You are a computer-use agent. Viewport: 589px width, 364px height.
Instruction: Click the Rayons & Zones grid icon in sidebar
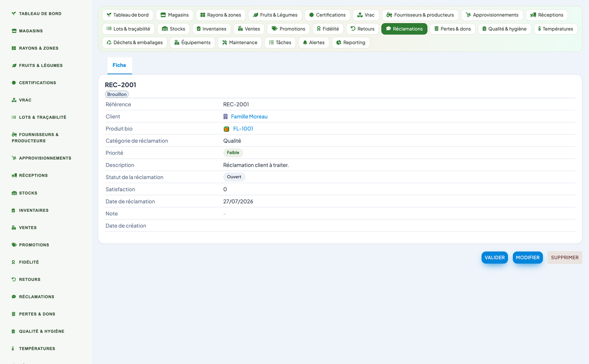14,48
